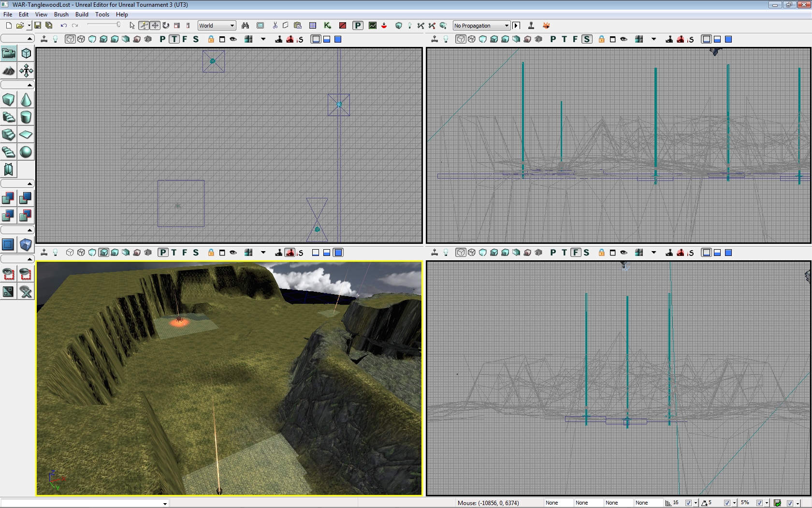Click the bottom-left command input field
812x508 pixels.
[84, 503]
